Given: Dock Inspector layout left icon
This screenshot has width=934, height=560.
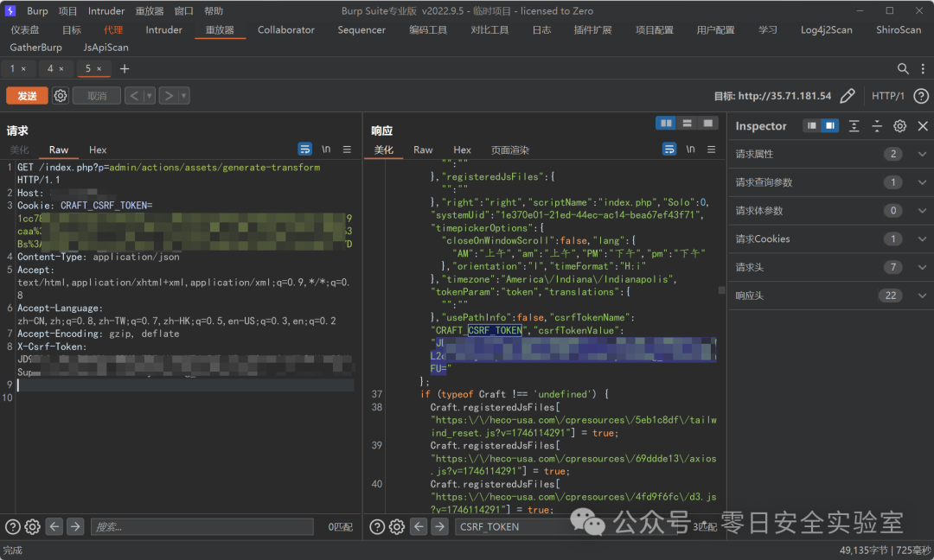Looking at the screenshot, I should point(812,126).
